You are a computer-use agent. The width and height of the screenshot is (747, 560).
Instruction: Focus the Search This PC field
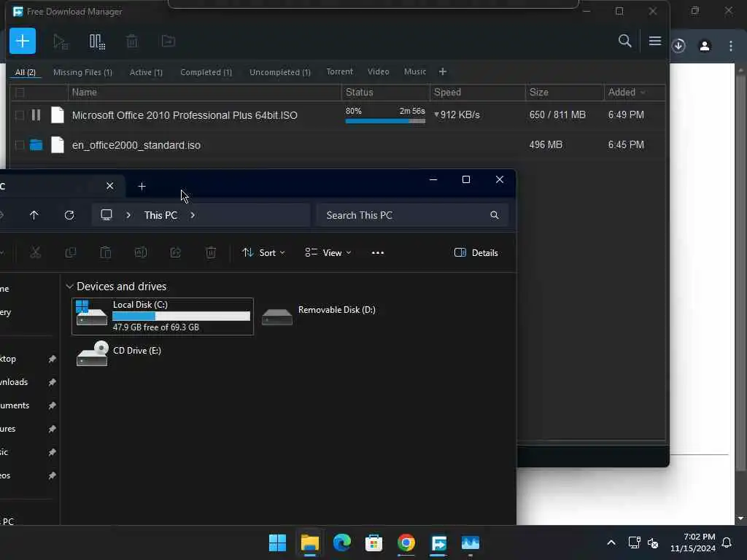[412, 215]
